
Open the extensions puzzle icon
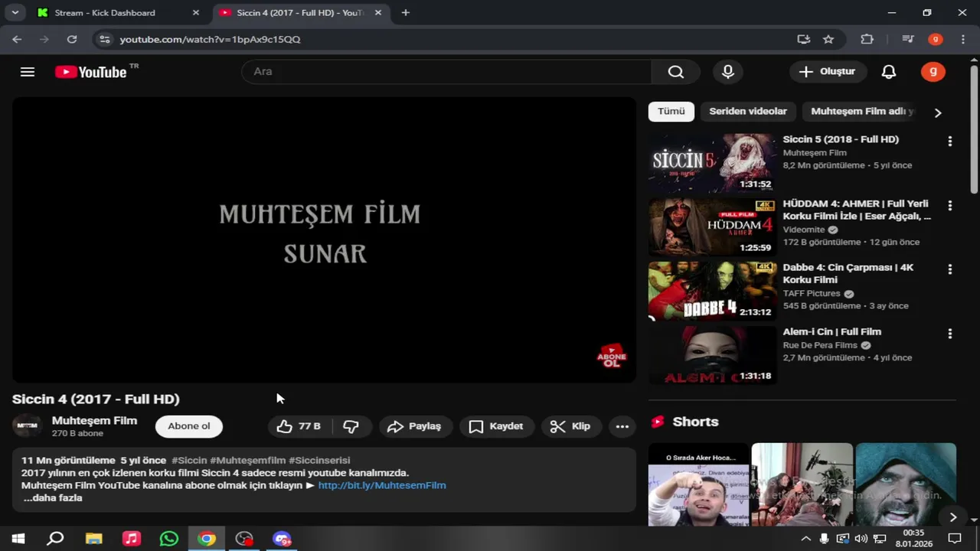coord(867,39)
